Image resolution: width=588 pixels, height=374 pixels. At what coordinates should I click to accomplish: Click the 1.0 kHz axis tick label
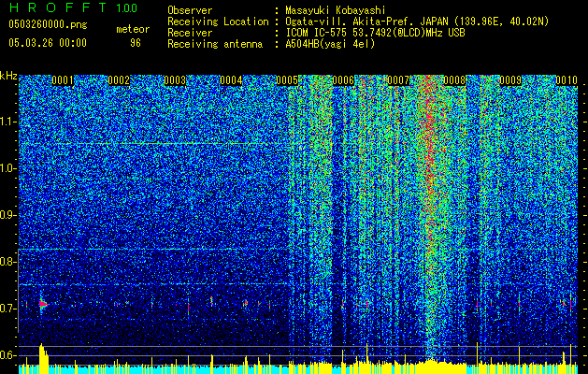click(7, 168)
